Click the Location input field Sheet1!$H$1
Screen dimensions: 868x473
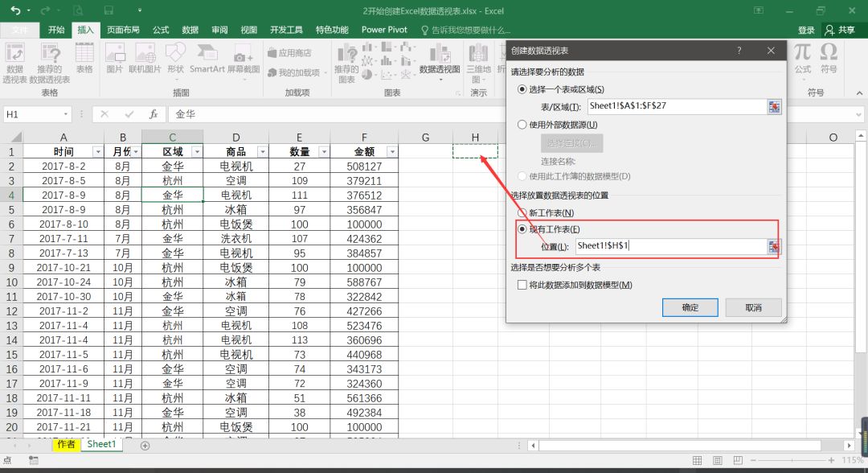(x=671, y=246)
